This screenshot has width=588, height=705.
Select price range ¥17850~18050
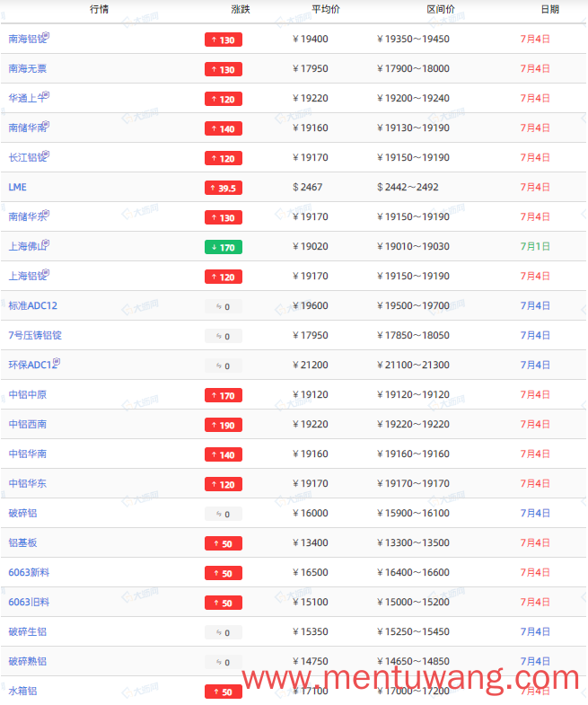click(x=414, y=335)
